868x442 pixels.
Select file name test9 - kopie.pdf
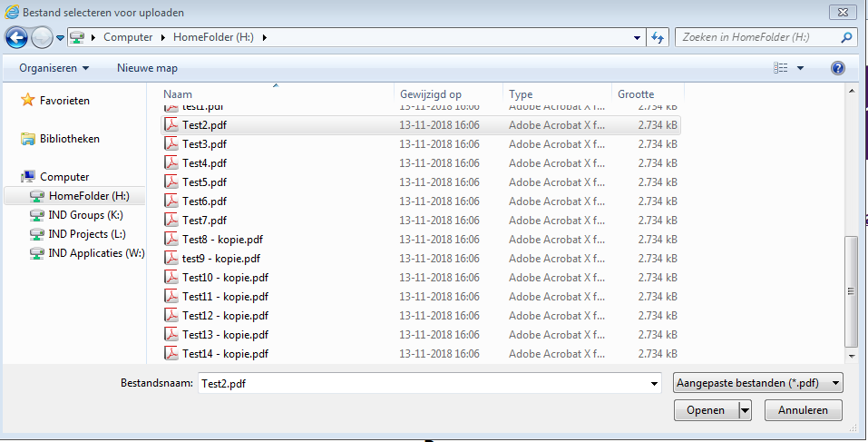point(221,258)
